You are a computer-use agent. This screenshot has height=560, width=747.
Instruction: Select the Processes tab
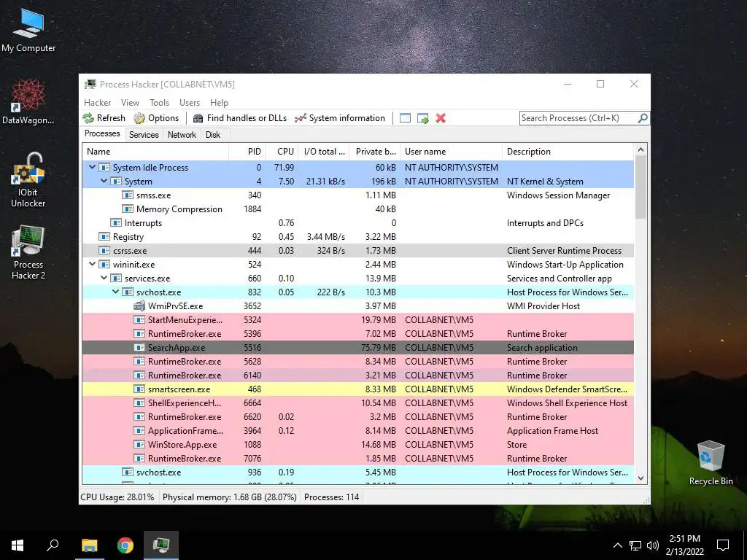click(102, 134)
